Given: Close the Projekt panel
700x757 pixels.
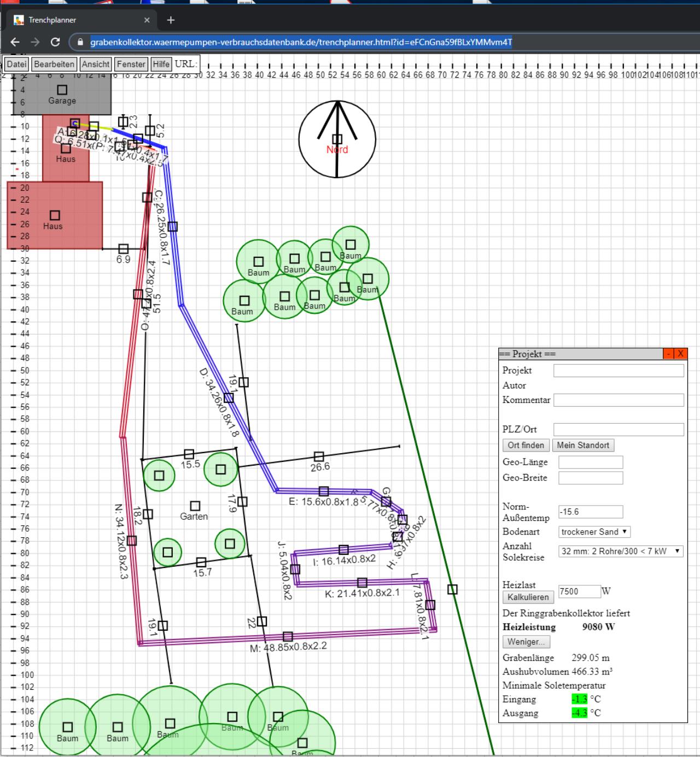Looking at the screenshot, I should (680, 354).
